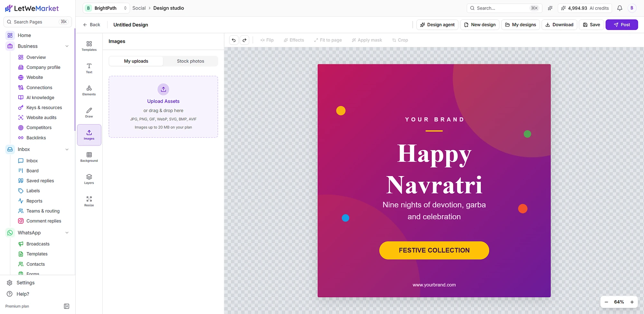Viewport: 644px width, 314px height.
Task: Zoom in with the plus icon
Action: [x=632, y=302]
